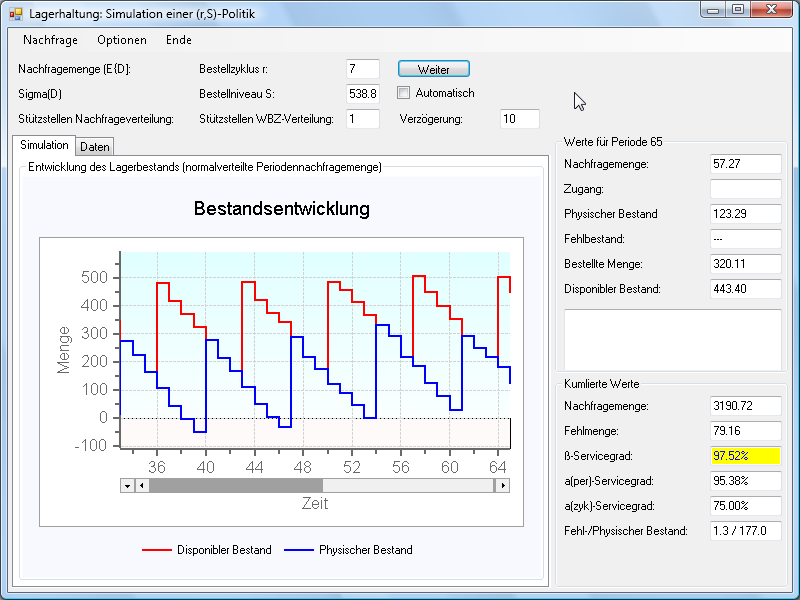Minimize the Lagerhaltung window
Screen dimensions: 800x600
click(x=713, y=10)
